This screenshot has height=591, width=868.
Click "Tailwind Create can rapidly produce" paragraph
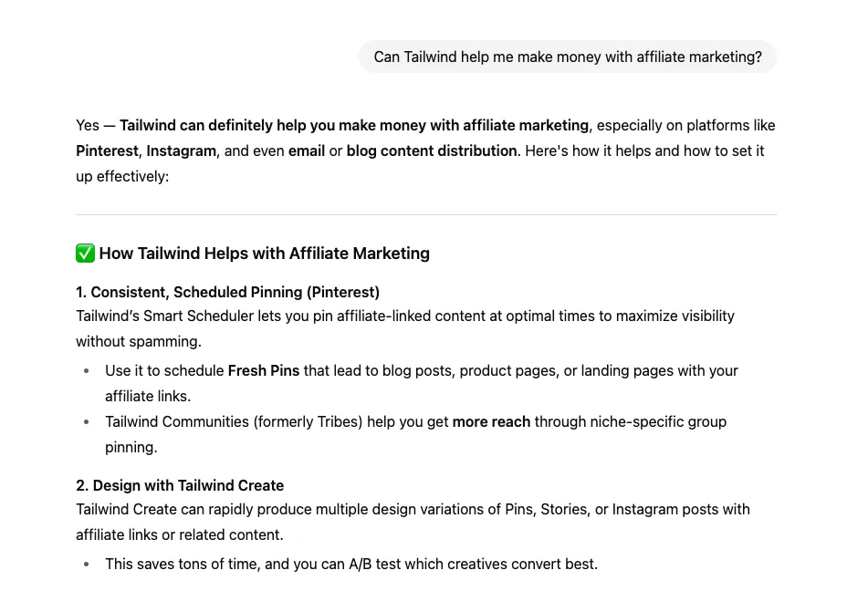pyautogui.click(x=413, y=509)
